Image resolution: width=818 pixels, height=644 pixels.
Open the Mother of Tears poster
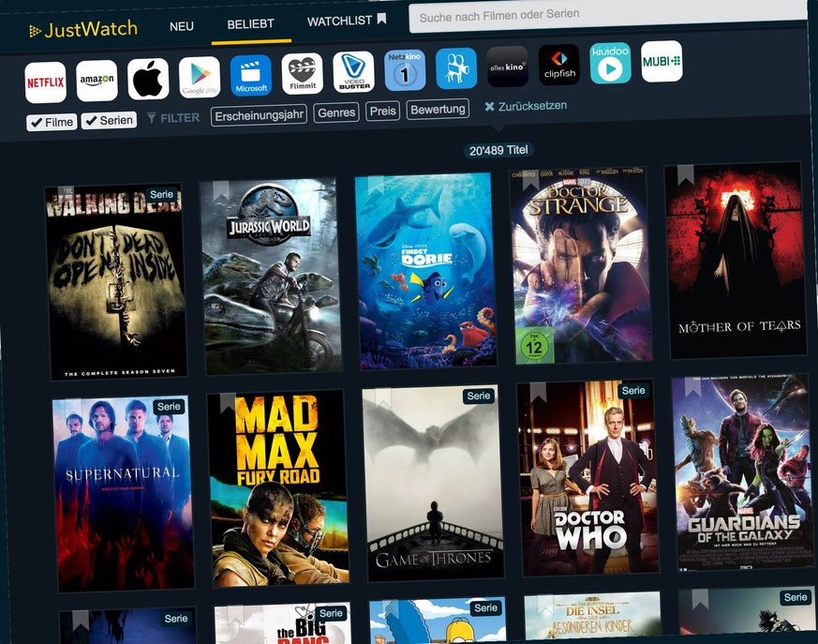pyautogui.click(x=736, y=260)
